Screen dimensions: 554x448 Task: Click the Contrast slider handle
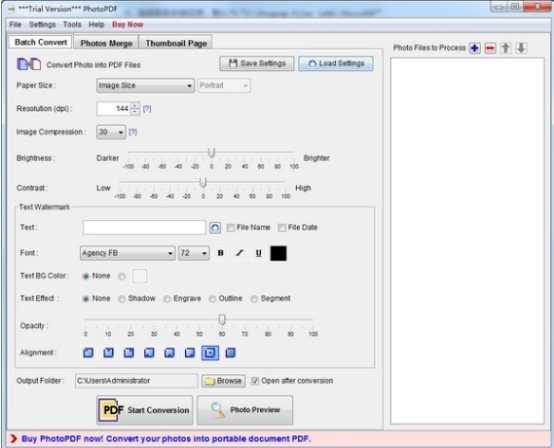coord(203,183)
